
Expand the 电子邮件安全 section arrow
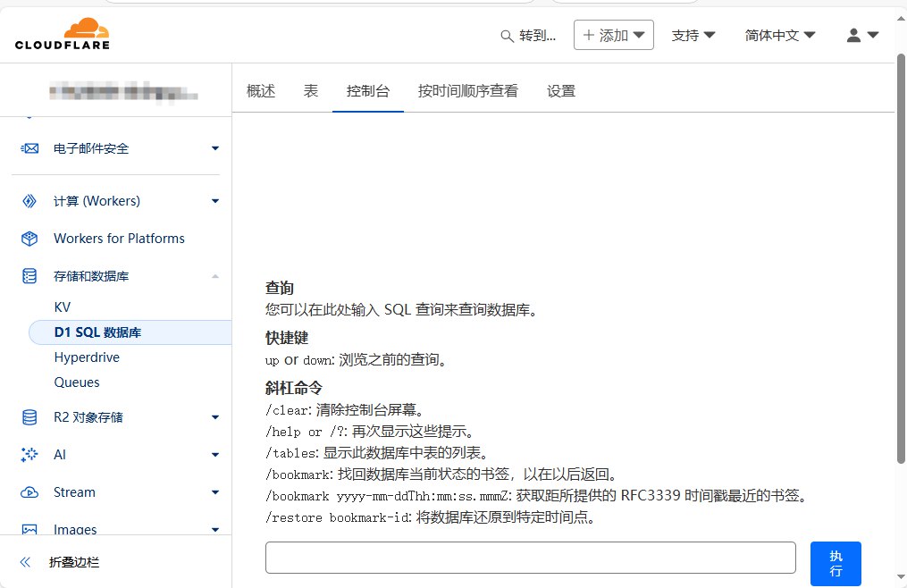point(215,148)
